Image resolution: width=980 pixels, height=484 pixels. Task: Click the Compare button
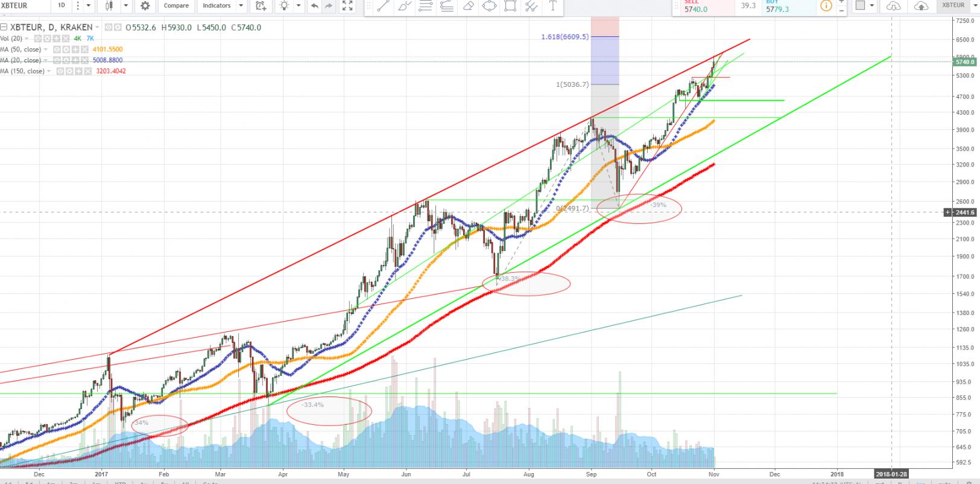176,5
